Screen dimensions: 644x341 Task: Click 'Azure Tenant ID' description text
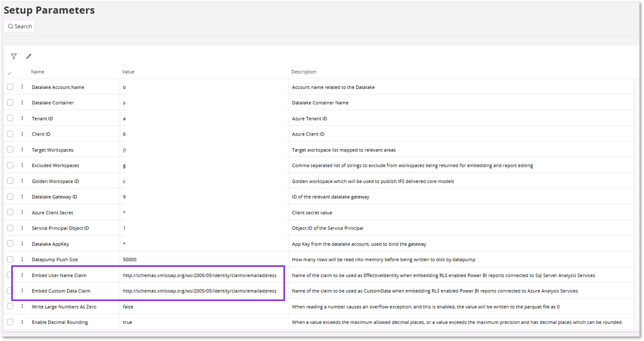pos(310,119)
